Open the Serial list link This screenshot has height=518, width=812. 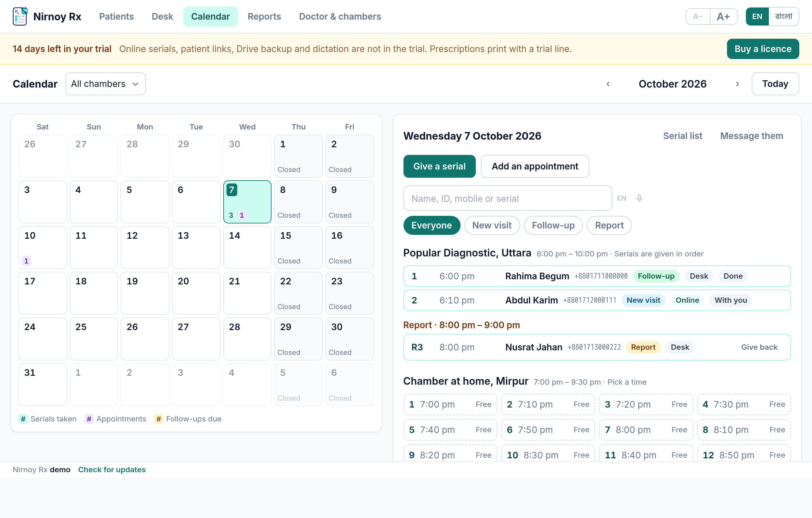coord(683,136)
